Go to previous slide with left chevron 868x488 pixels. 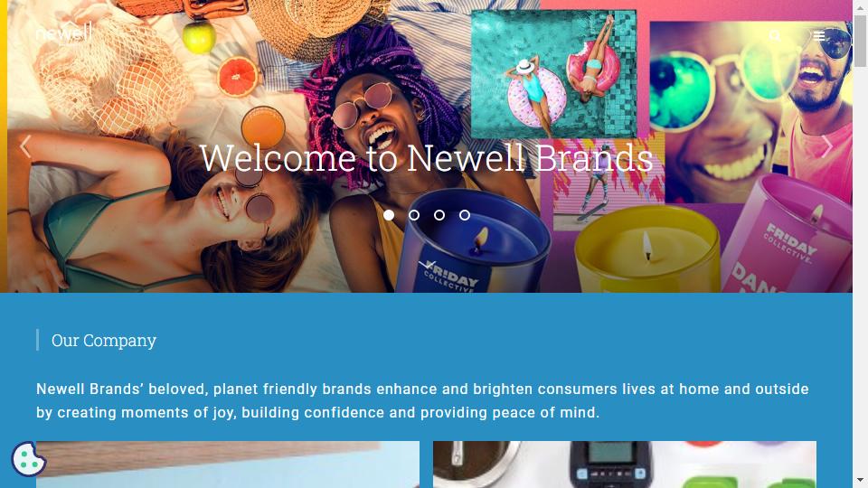click(x=25, y=146)
